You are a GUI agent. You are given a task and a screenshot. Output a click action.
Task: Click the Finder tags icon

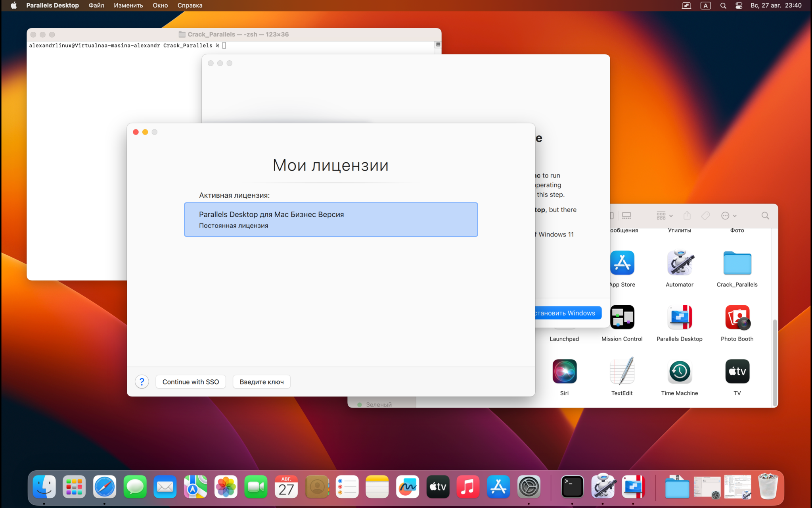pos(705,216)
